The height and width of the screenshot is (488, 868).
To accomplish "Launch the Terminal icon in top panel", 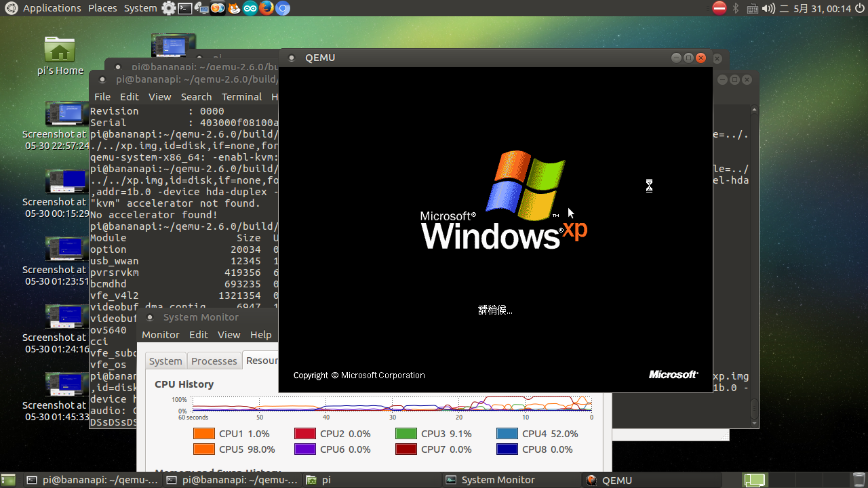I will 185,8.
